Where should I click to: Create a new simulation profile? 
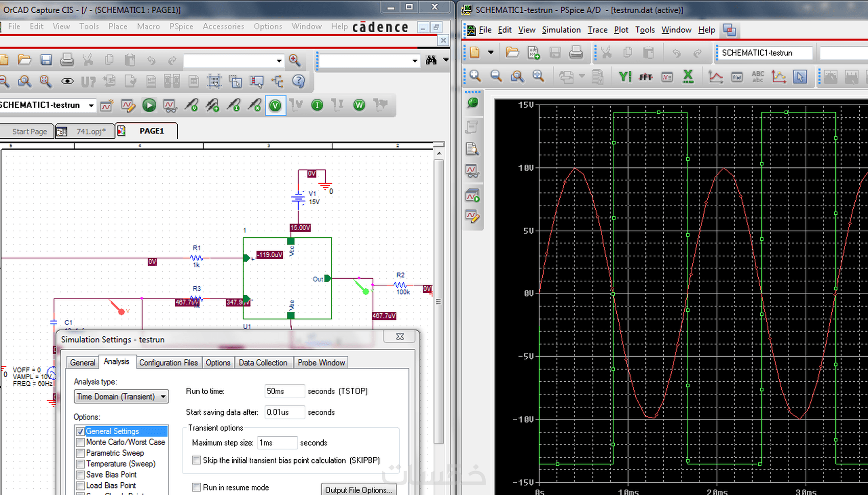(x=107, y=105)
